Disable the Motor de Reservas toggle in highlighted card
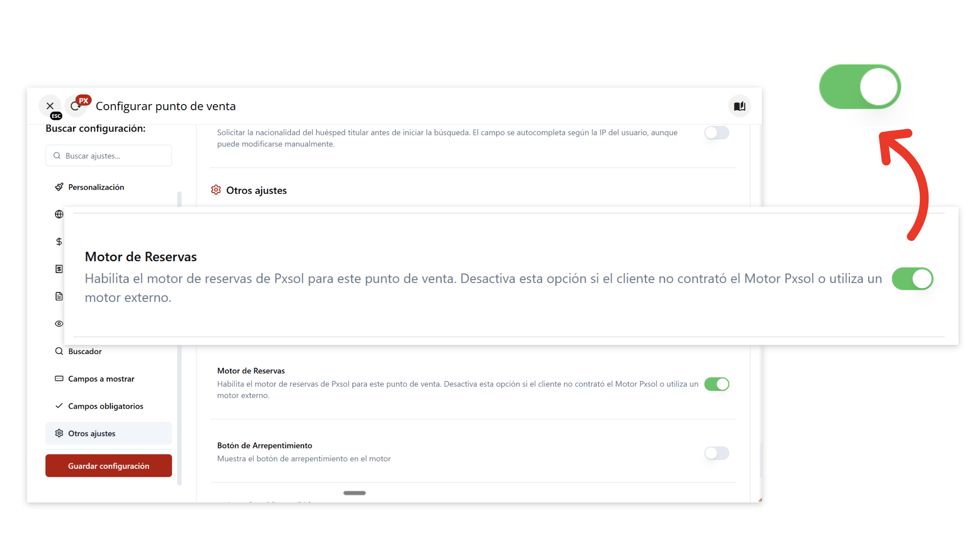Screen dimensions: 980x551 (912, 279)
